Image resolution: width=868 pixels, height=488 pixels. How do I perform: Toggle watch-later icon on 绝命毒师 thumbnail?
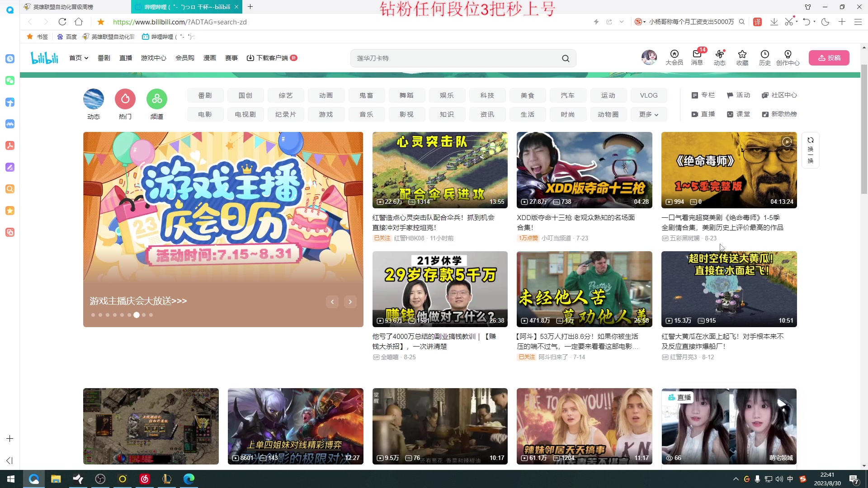(x=787, y=142)
